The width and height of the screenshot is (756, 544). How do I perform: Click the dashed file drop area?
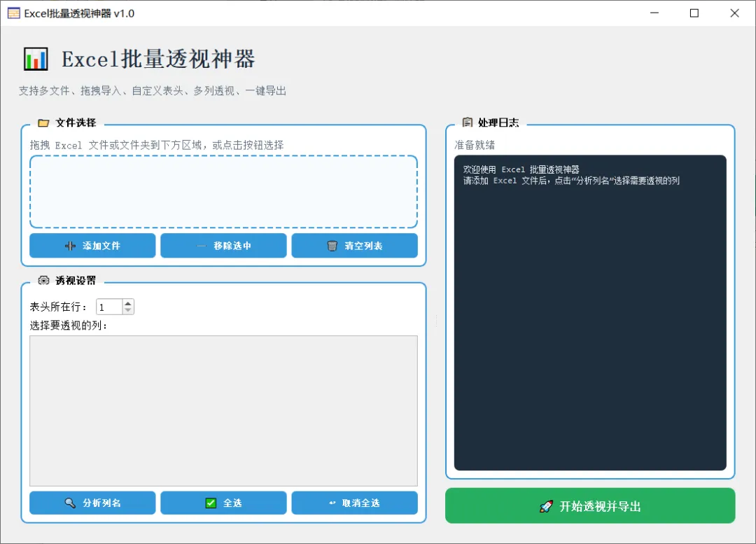pos(224,191)
